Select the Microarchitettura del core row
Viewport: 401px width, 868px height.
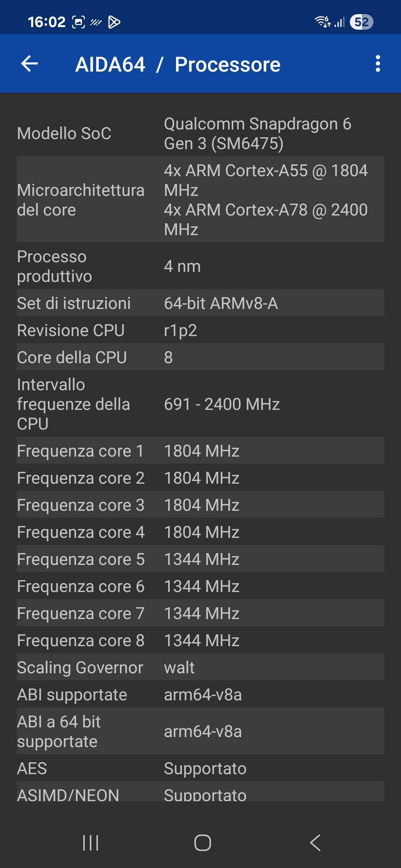pyautogui.click(x=200, y=200)
